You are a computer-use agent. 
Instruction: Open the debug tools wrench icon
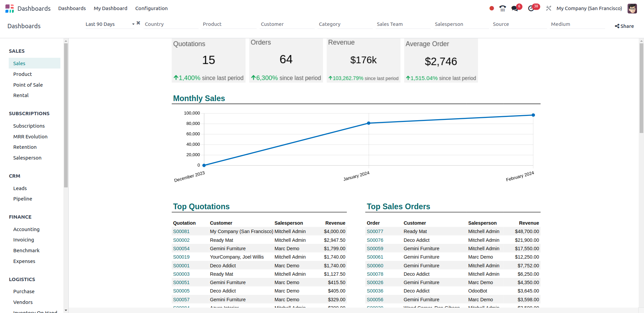pos(549,8)
